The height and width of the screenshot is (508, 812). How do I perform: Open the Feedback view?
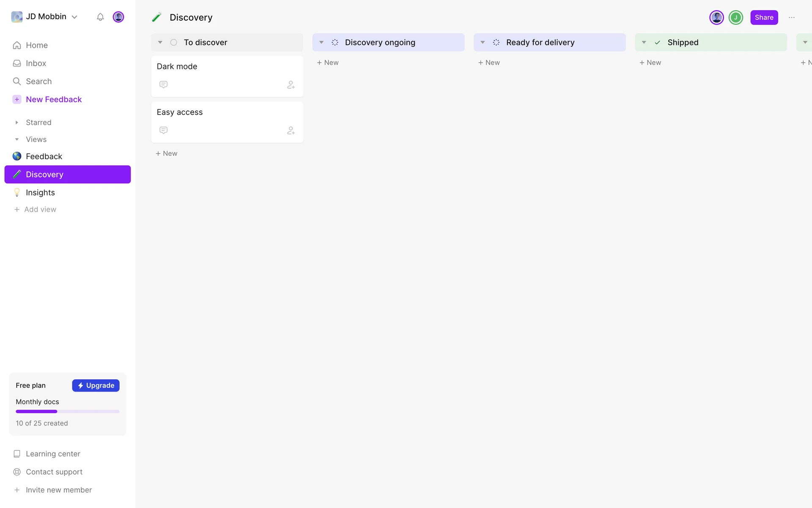44,156
